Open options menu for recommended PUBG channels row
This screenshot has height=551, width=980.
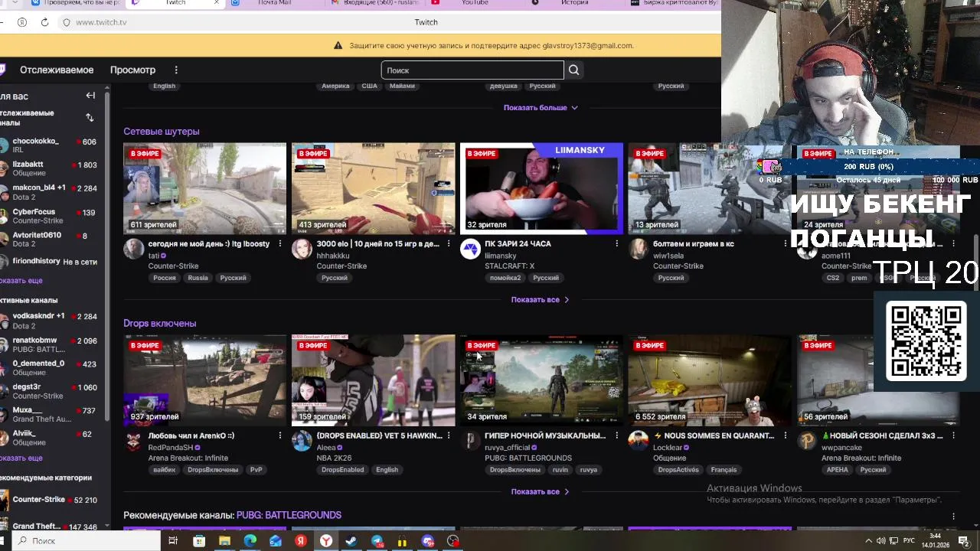click(953, 516)
